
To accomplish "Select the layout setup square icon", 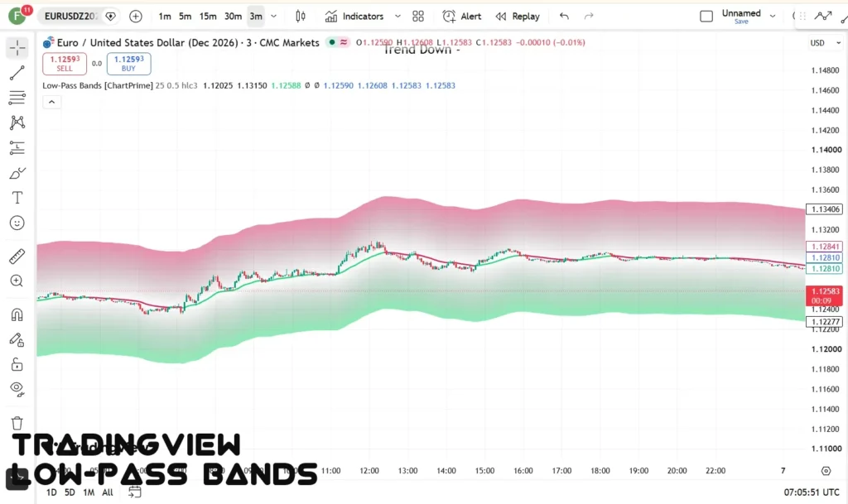I will point(706,17).
